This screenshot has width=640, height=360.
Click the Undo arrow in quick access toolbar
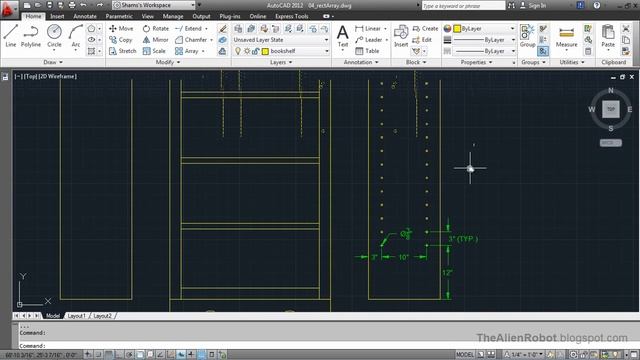point(83,5)
